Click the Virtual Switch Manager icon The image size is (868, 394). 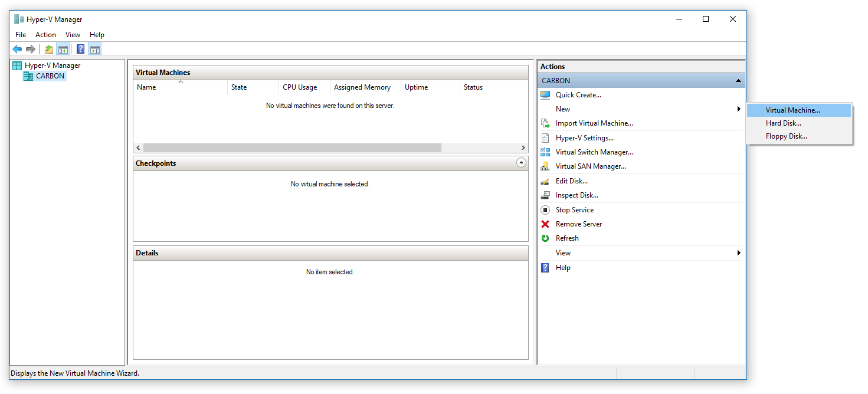545,152
